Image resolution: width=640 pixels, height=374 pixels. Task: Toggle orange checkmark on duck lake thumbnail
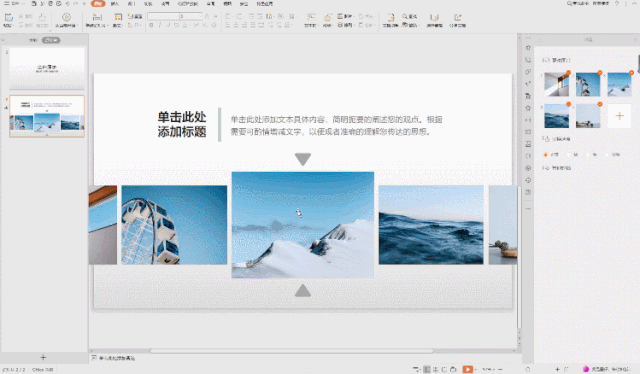(600, 104)
